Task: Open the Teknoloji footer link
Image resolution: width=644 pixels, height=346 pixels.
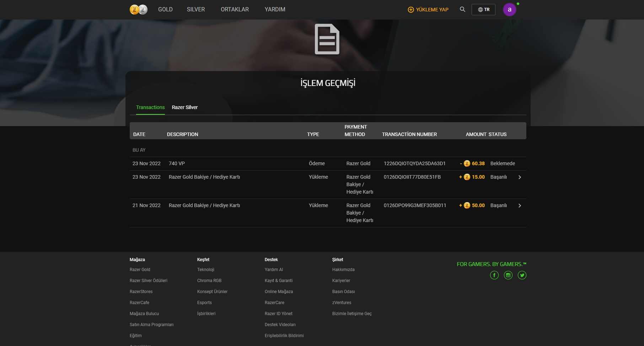Action: point(206,270)
